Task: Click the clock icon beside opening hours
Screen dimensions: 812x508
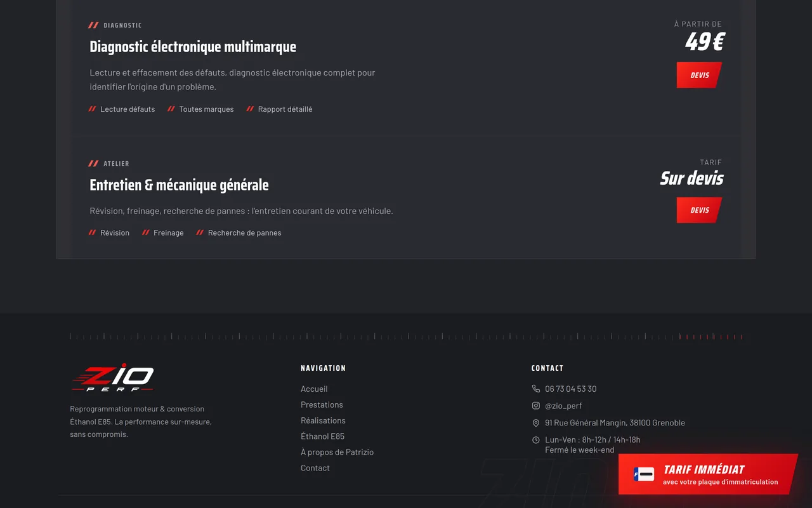Action: pos(536,440)
